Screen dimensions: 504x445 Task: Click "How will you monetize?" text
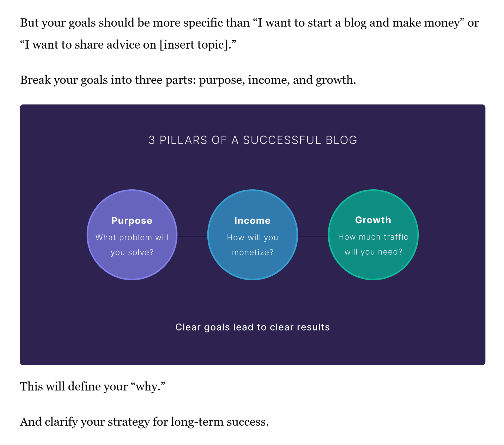[252, 245]
